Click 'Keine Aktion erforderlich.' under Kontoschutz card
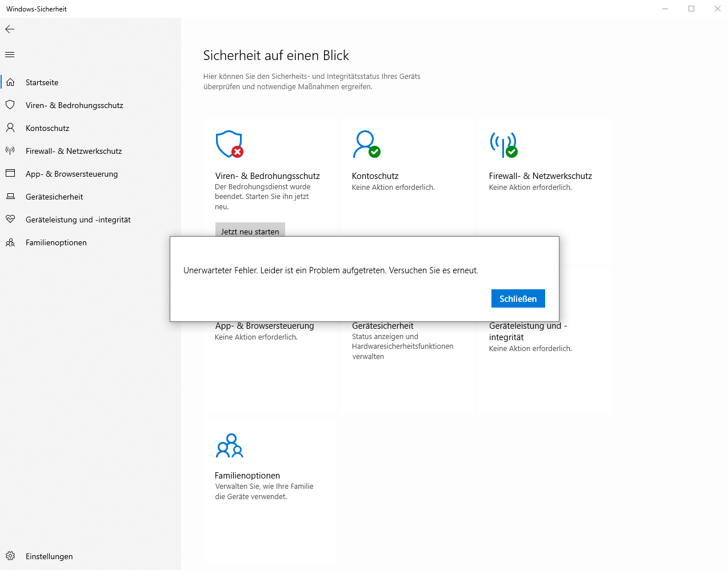This screenshot has width=728, height=570. point(393,188)
